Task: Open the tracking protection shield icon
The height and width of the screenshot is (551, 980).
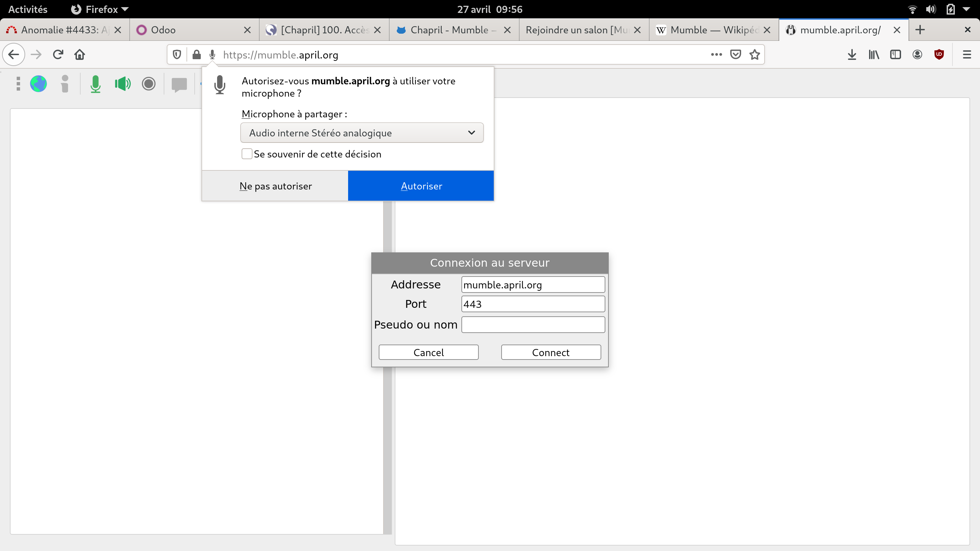Action: pos(177,55)
